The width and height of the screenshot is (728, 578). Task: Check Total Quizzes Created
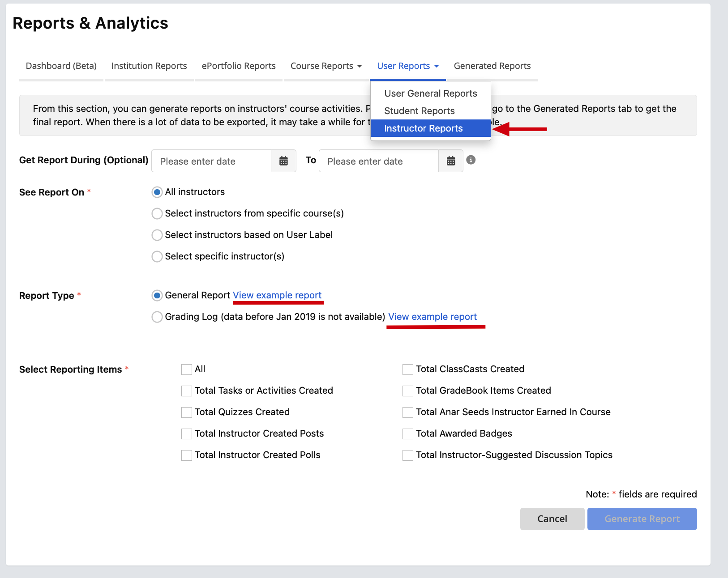tap(187, 412)
